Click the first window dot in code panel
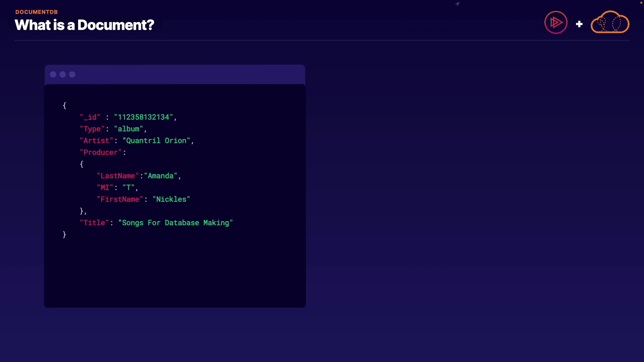 coord(53,74)
